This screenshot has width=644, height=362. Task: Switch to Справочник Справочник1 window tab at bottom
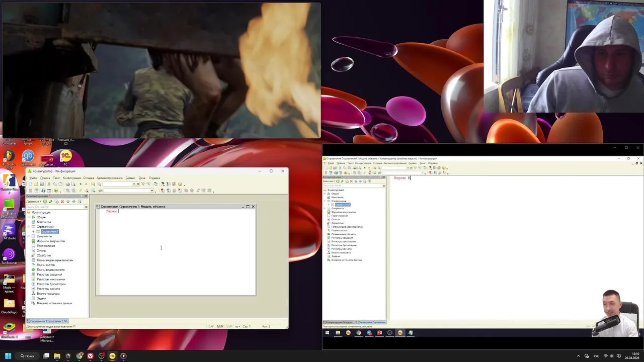coord(48,321)
